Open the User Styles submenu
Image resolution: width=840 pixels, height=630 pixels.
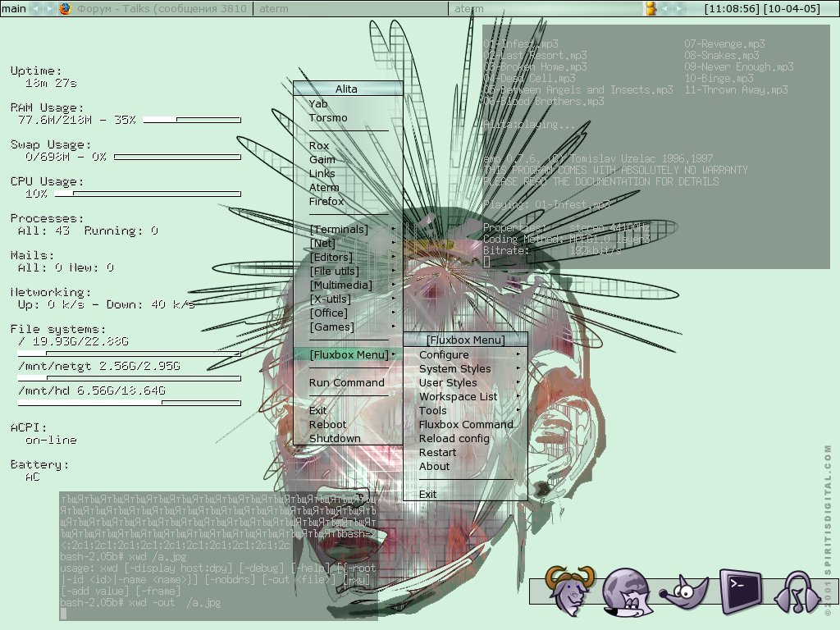466,382
